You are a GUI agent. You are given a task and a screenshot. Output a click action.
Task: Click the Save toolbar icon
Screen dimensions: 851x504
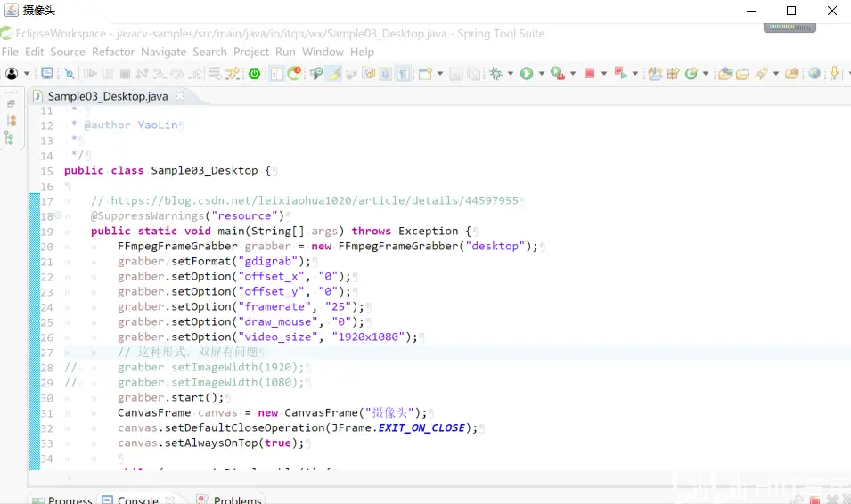click(456, 73)
